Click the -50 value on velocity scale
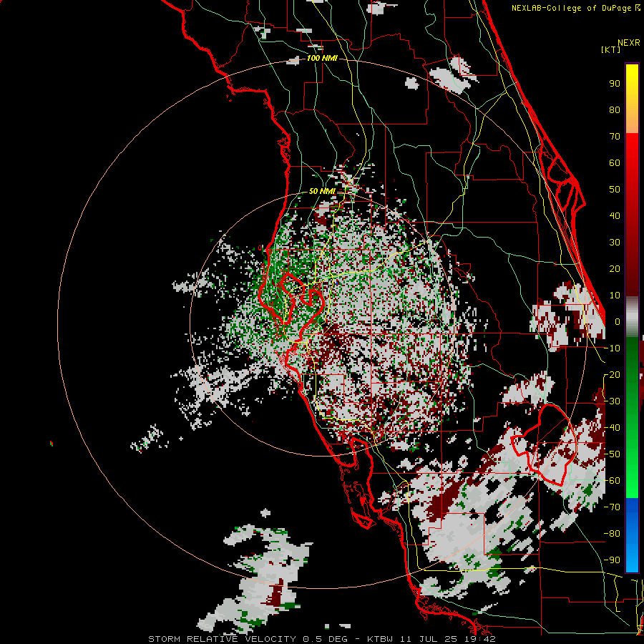This screenshot has height=644, width=644. coord(612,454)
